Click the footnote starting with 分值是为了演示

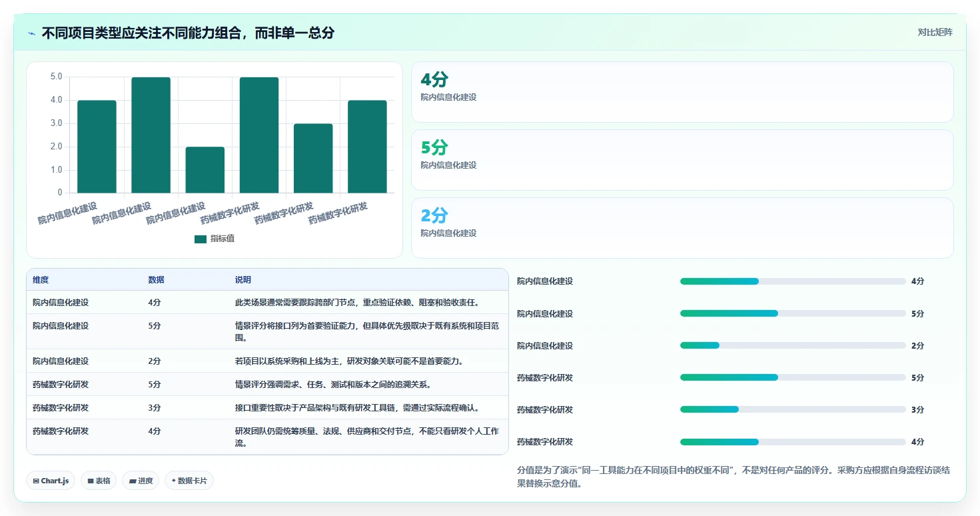[x=734, y=477]
